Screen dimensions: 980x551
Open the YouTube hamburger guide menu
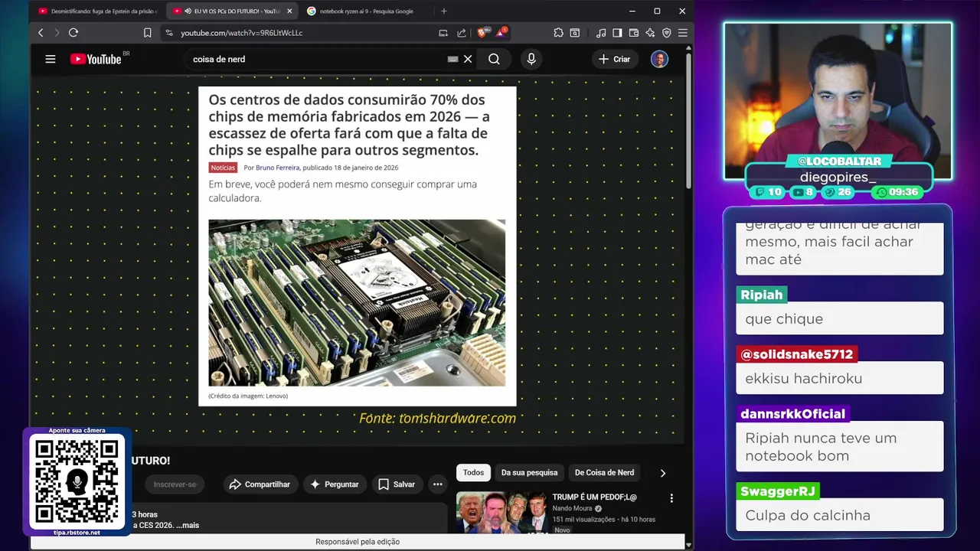pos(51,59)
